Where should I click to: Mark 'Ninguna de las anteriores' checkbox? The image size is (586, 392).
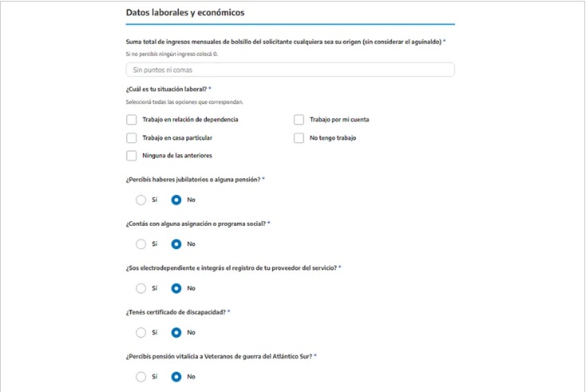132,156
